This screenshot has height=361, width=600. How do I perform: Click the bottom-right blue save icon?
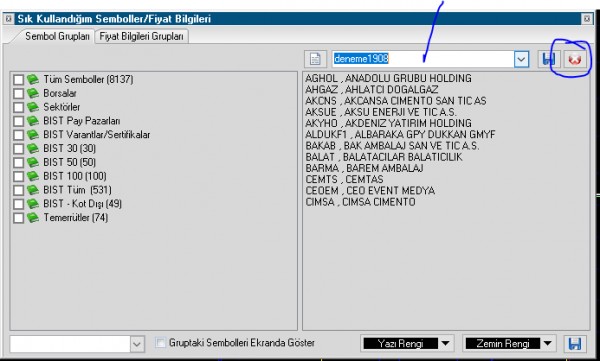pos(575,343)
